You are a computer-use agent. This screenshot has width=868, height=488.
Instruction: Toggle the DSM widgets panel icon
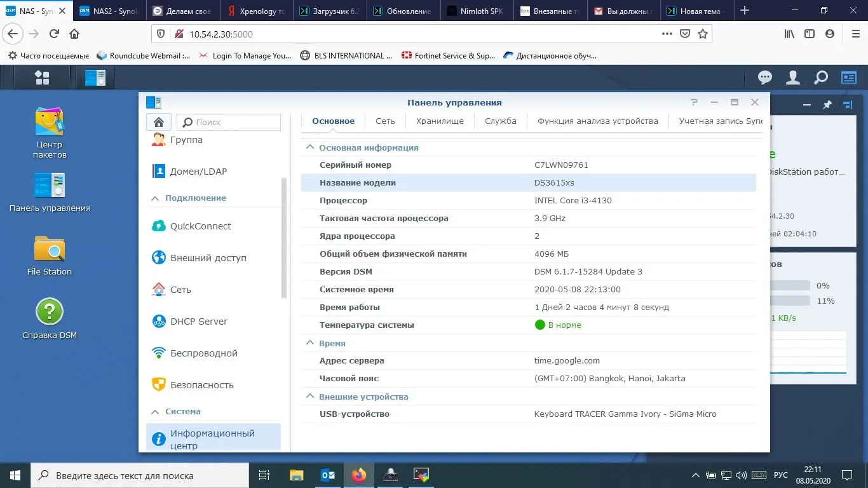pyautogui.click(x=849, y=78)
